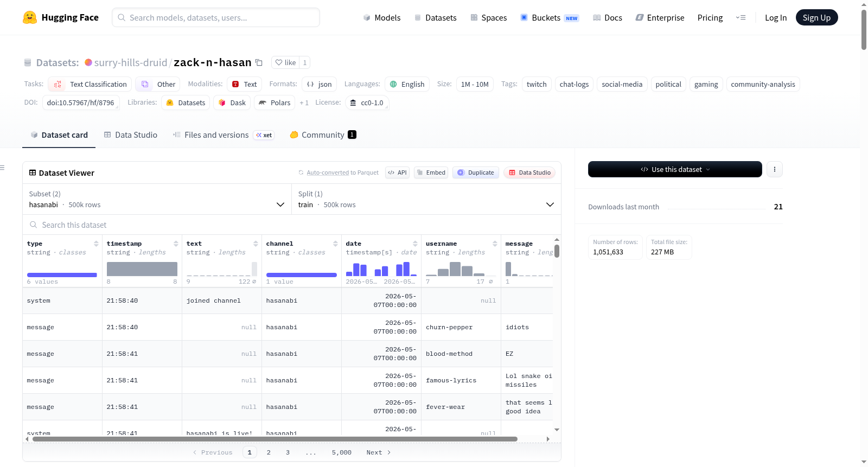Click the page vertical scrollbar

coord(864,30)
